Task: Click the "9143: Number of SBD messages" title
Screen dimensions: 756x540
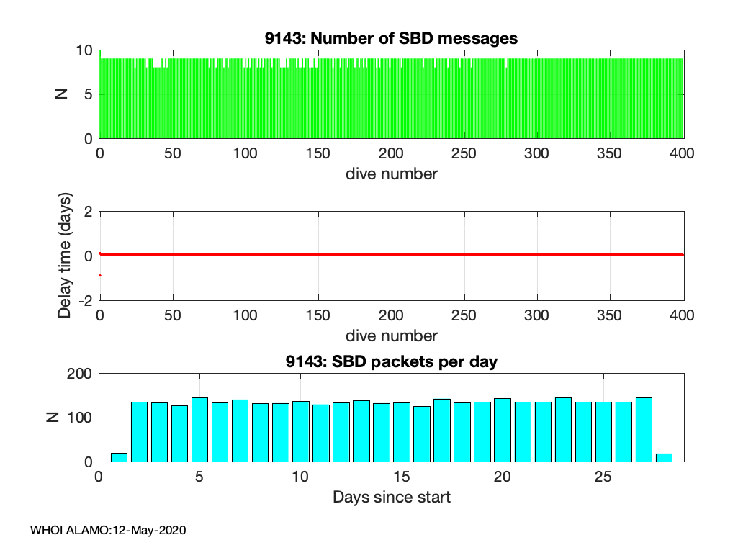Action: click(x=391, y=38)
